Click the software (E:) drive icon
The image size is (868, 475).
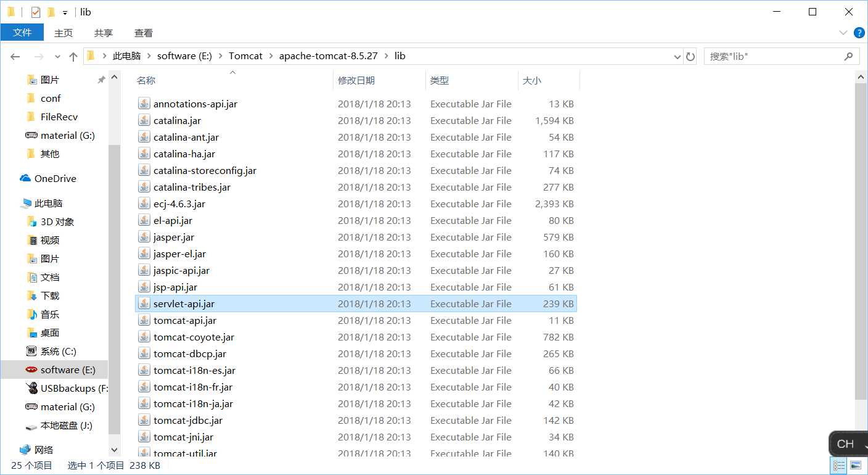tap(31, 370)
